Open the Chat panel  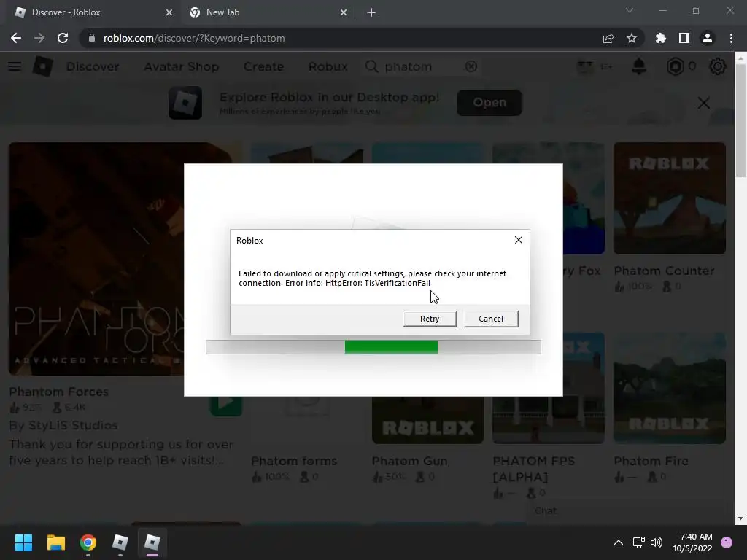[x=545, y=510]
